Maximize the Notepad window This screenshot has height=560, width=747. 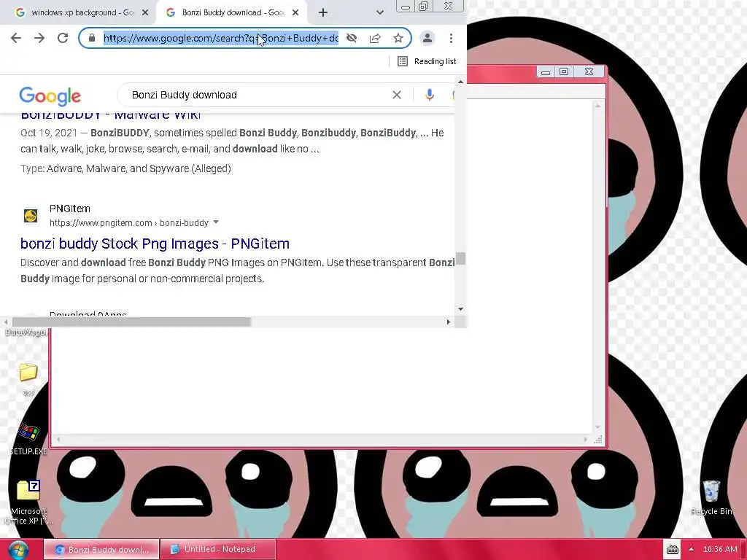click(x=564, y=72)
